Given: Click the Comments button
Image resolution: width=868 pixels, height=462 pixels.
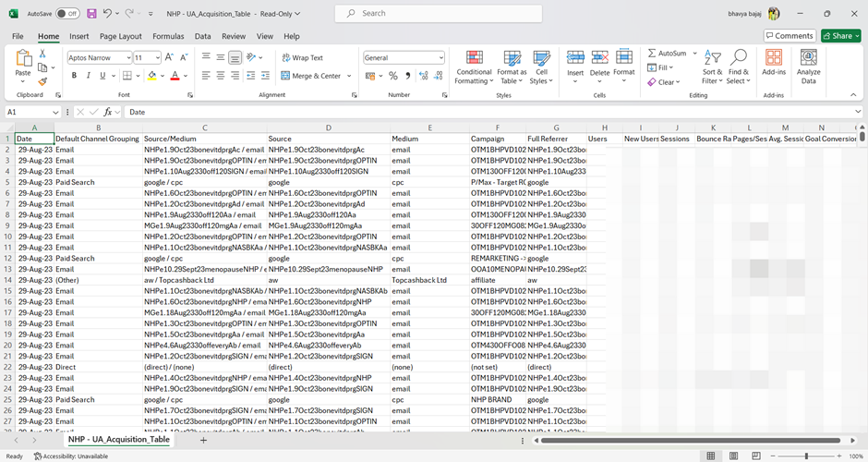Looking at the screenshot, I should 789,36.
